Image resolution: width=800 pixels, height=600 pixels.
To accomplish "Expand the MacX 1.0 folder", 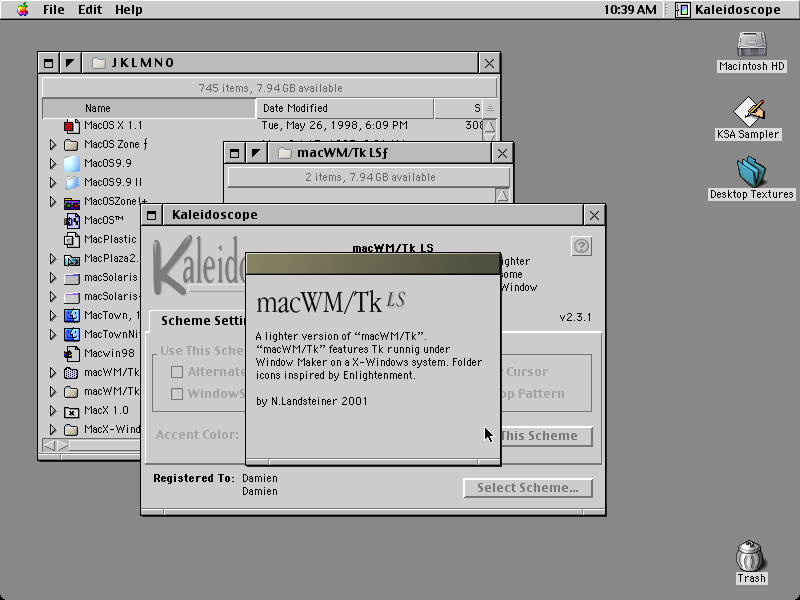I will coord(53,411).
